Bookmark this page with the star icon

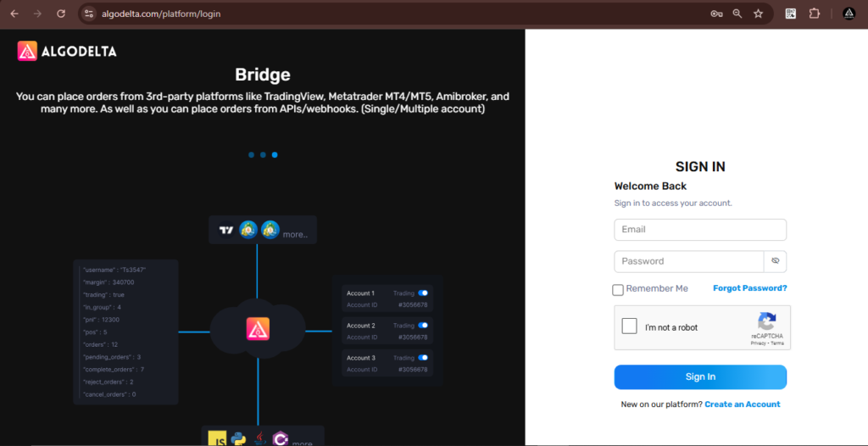tap(759, 14)
